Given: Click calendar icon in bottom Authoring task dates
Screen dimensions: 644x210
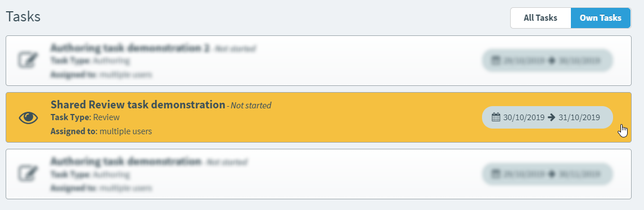Looking at the screenshot, I should (496, 174).
